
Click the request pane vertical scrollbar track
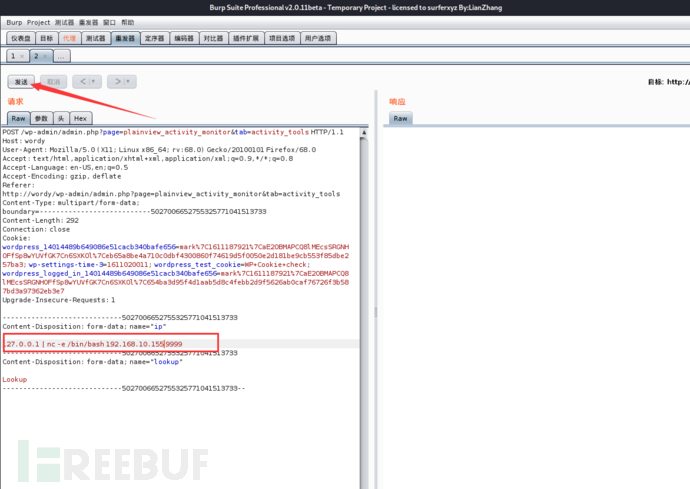coord(363,308)
